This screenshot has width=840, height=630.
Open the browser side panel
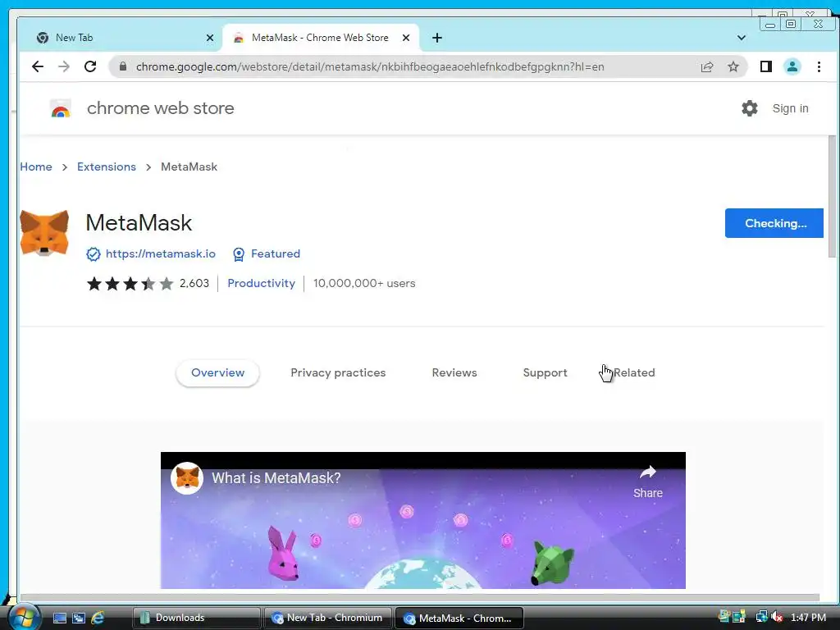[765, 66]
